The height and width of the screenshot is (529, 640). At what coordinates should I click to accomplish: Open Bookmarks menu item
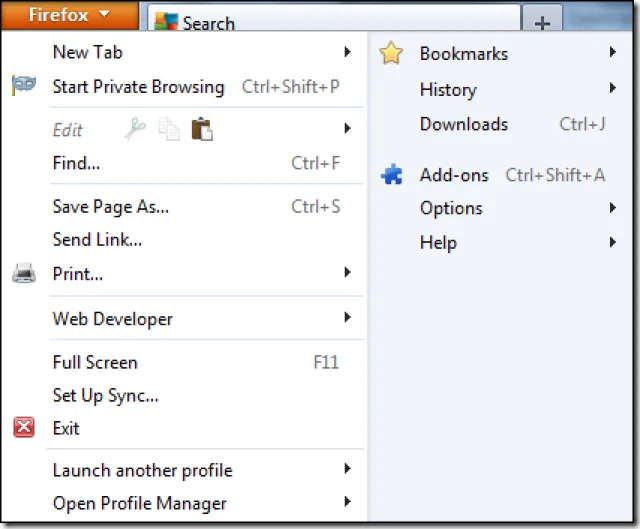(500, 53)
